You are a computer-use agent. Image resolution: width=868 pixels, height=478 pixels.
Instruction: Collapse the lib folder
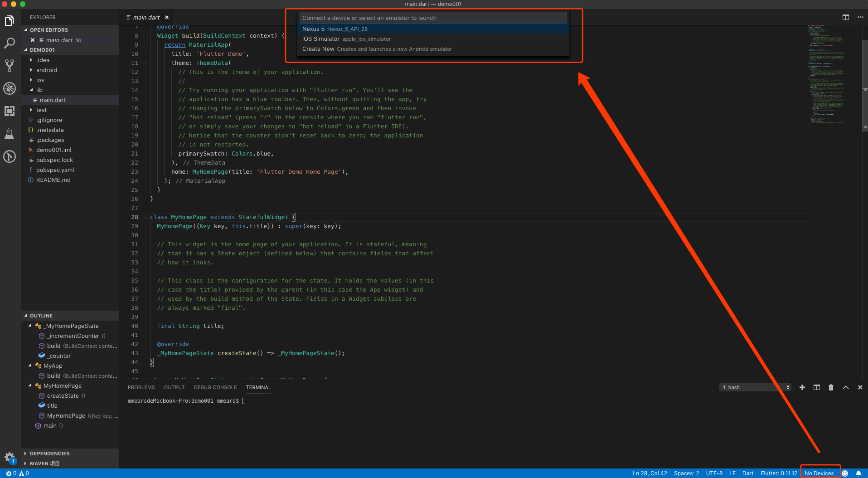pos(31,90)
